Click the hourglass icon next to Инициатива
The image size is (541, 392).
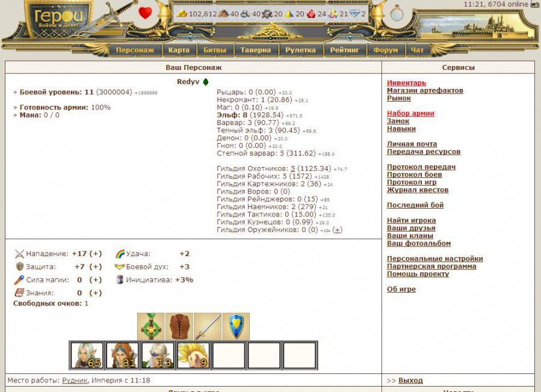point(120,280)
